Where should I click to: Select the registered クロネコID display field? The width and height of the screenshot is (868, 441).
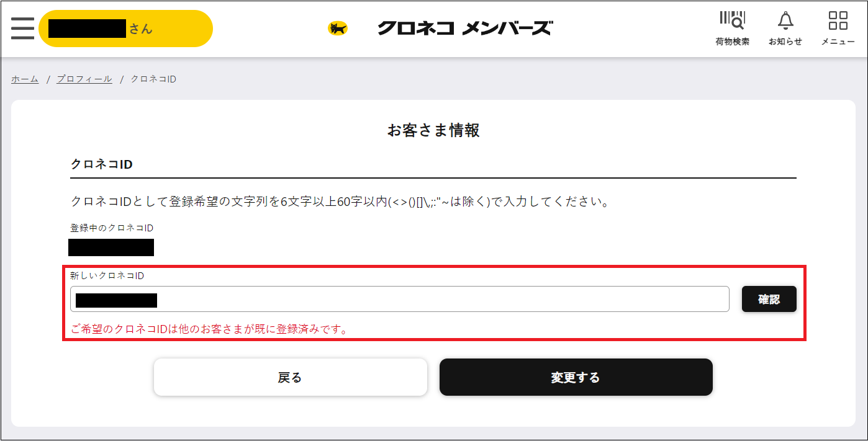pos(111,247)
